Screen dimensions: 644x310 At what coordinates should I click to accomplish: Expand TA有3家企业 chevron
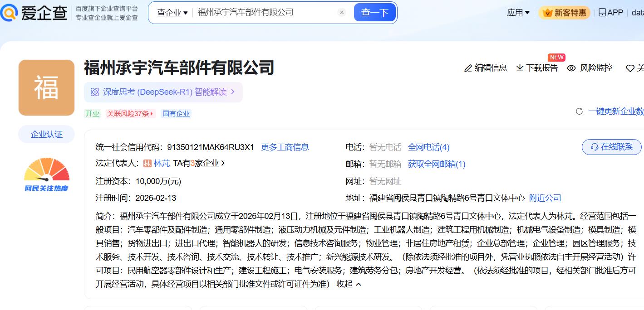click(223, 163)
